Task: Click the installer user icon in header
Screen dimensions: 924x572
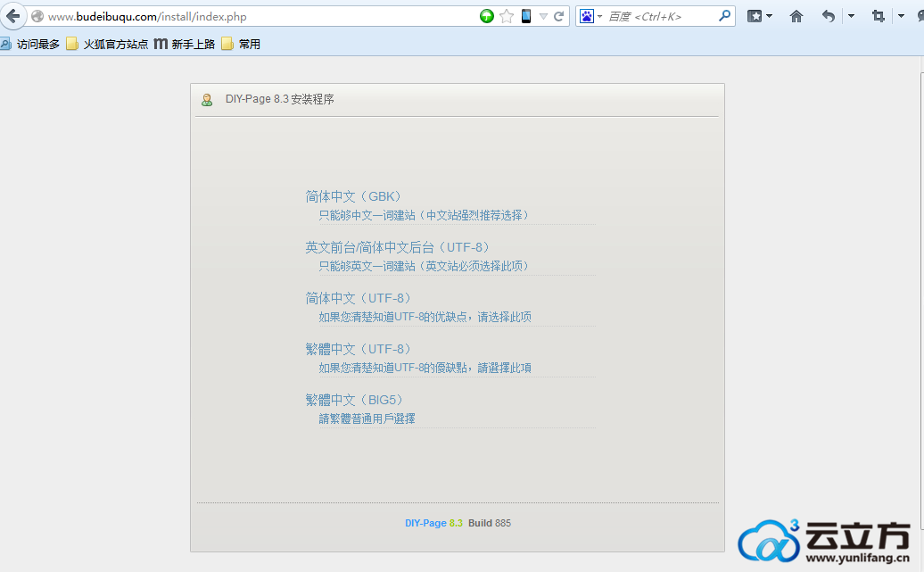Action: click(x=207, y=100)
